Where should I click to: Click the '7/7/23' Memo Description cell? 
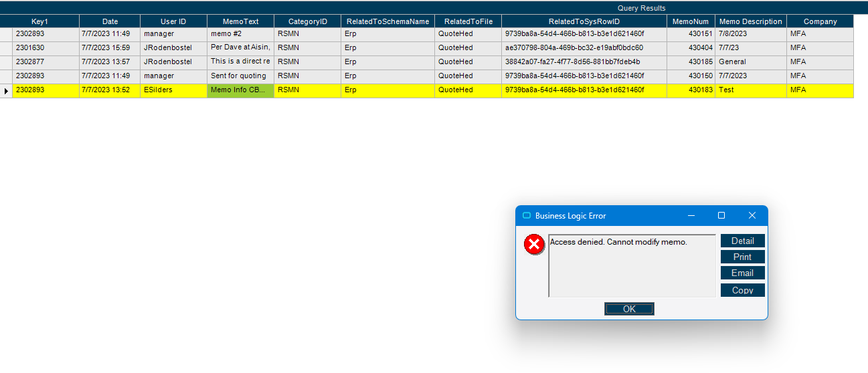point(750,48)
